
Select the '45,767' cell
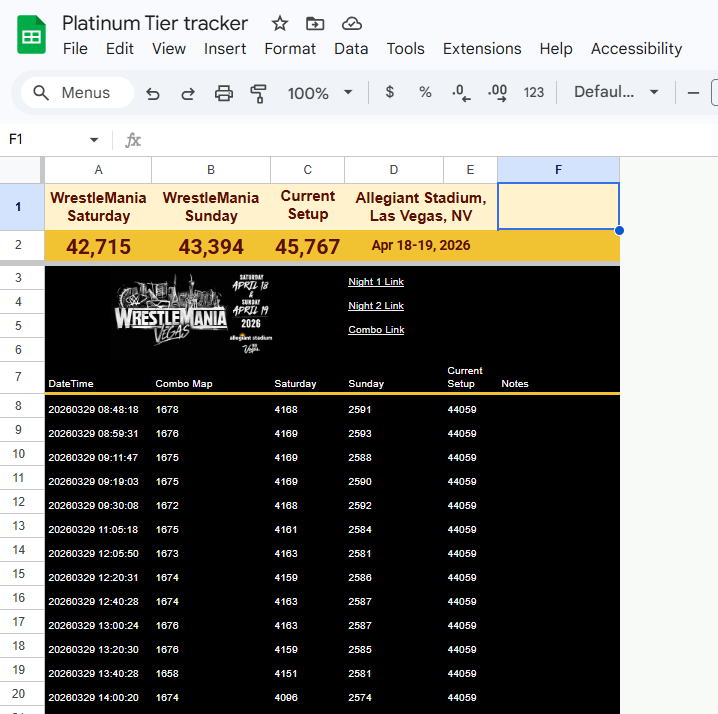click(x=308, y=246)
